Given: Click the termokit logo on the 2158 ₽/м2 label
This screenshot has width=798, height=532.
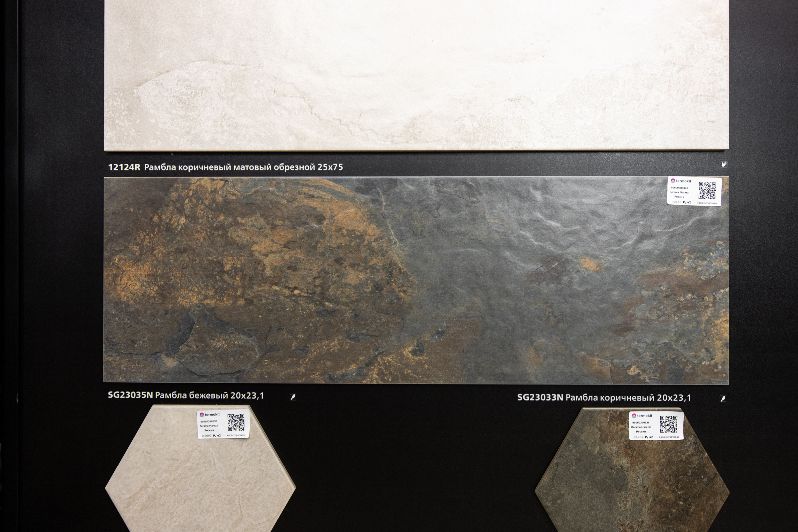Looking at the screenshot, I should pyautogui.click(x=681, y=181).
